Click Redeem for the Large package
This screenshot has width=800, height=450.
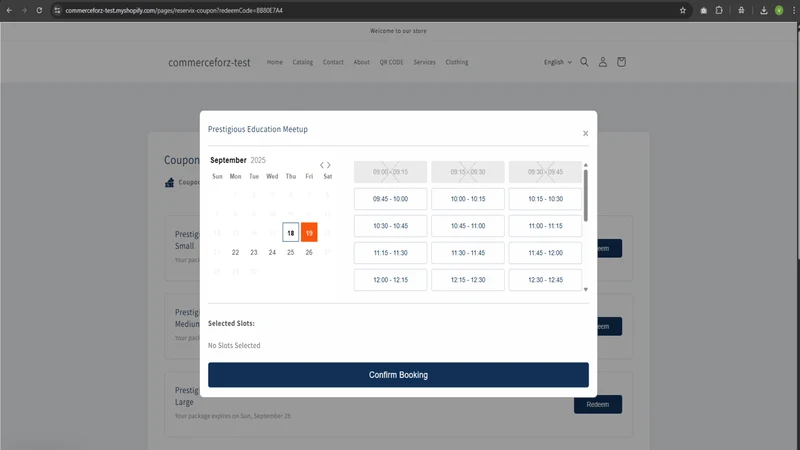tap(597, 405)
